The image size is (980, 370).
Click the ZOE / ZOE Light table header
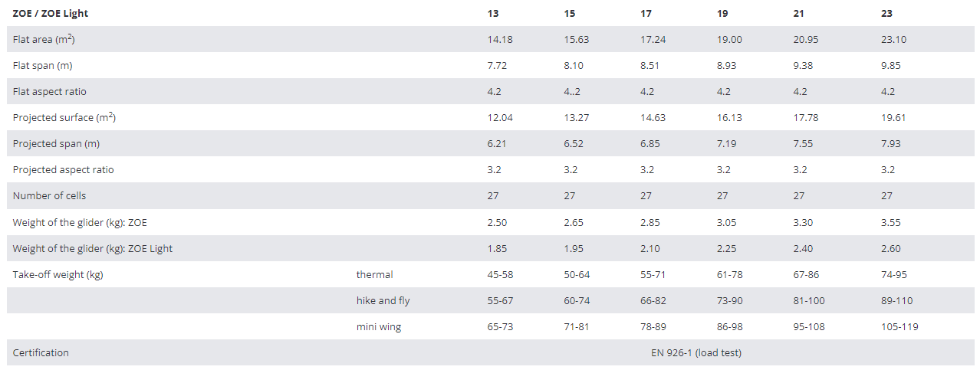(x=56, y=13)
